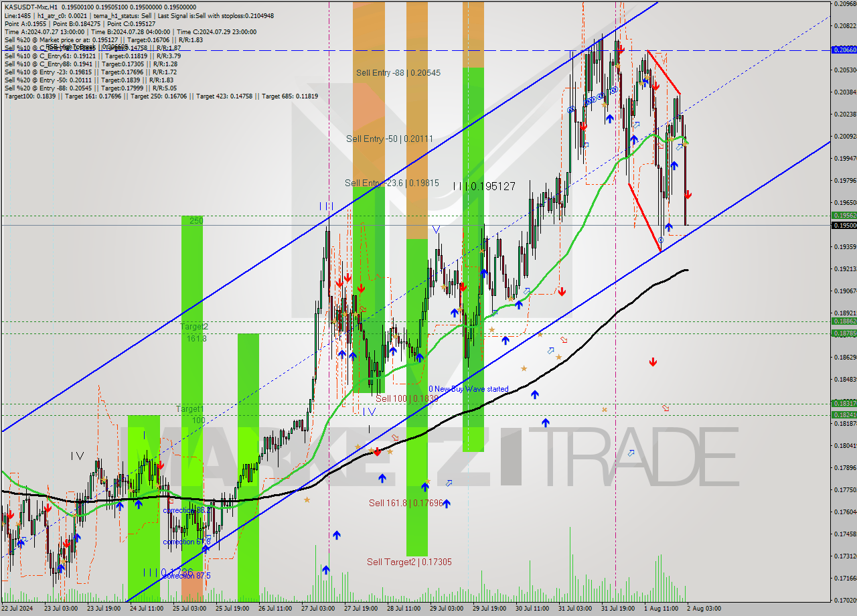
Task: Click the black 0.19500 current price tag
Action: point(843,226)
